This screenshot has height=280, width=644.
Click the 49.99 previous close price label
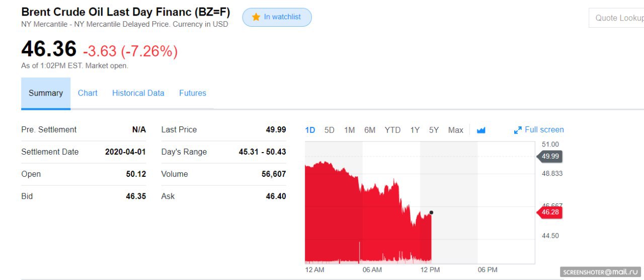click(549, 156)
